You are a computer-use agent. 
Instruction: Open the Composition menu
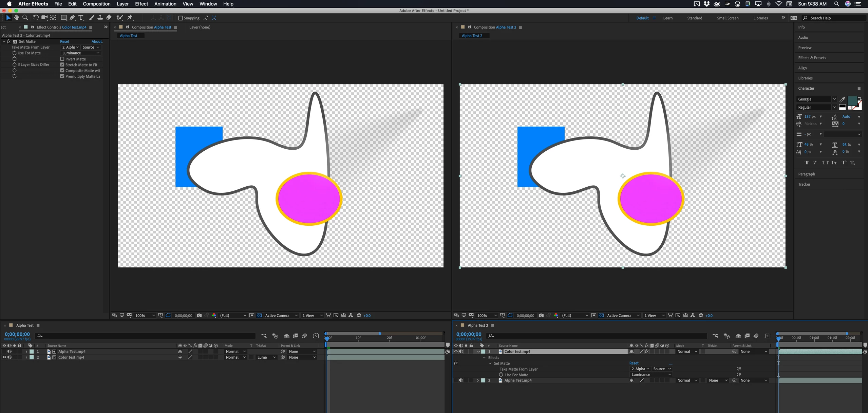pyautogui.click(x=97, y=4)
